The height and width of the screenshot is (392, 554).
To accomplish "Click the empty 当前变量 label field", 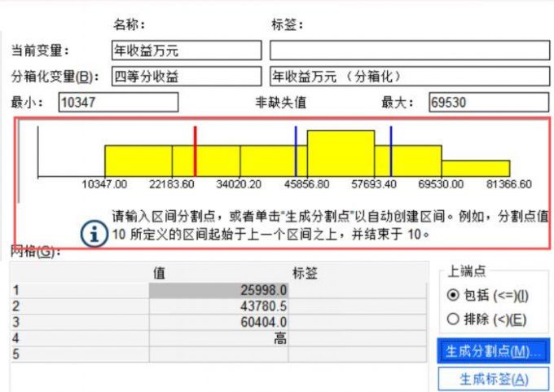I will coord(410,51).
